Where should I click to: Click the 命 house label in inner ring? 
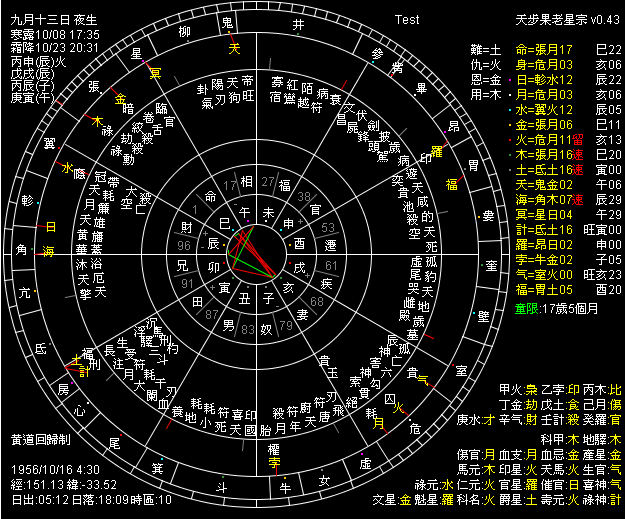pos(210,196)
